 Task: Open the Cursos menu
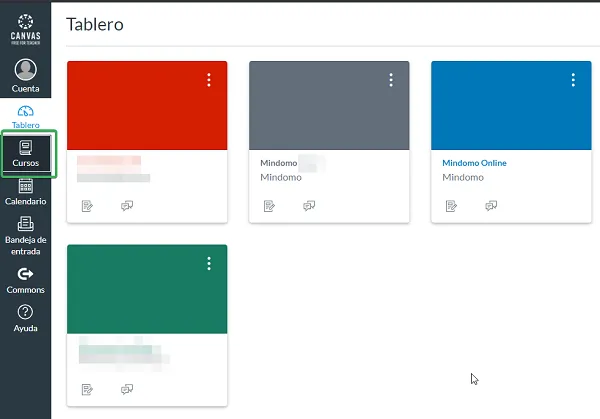(x=25, y=153)
